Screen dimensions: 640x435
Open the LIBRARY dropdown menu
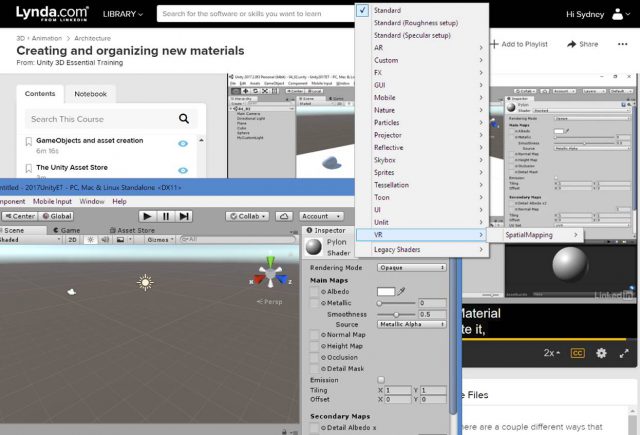123,14
